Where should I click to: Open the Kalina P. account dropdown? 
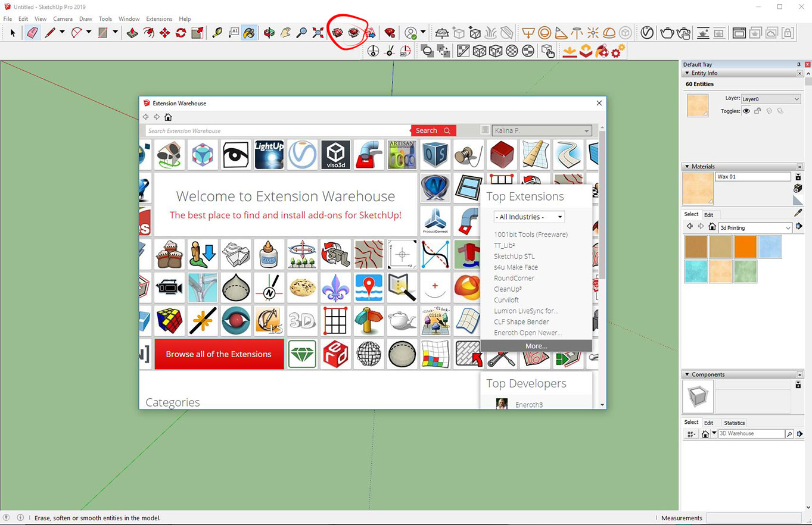pos(542,130)
